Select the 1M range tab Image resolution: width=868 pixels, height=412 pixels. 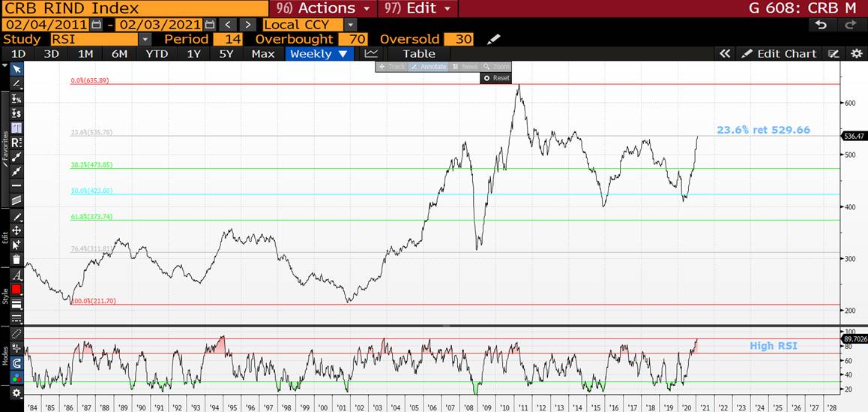(x=85, y=54)
